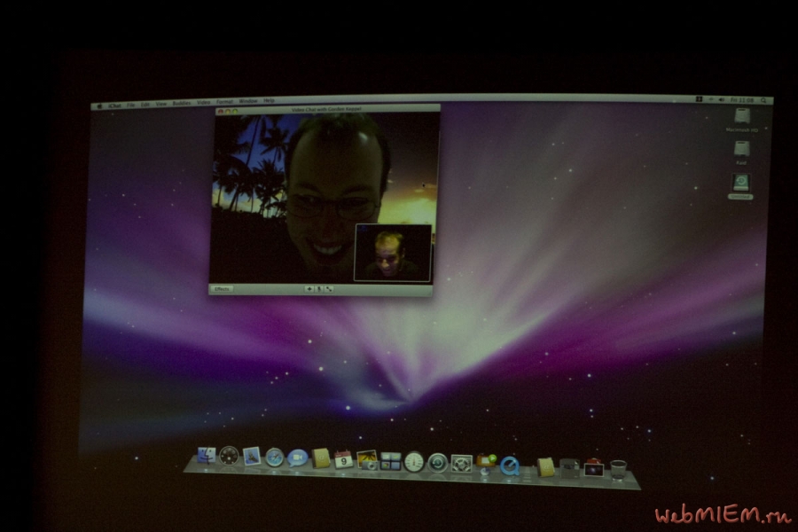The image size is (798, 532).
Task: Open the orange play-badge app in Dock
Action: [x=486, y=463]
